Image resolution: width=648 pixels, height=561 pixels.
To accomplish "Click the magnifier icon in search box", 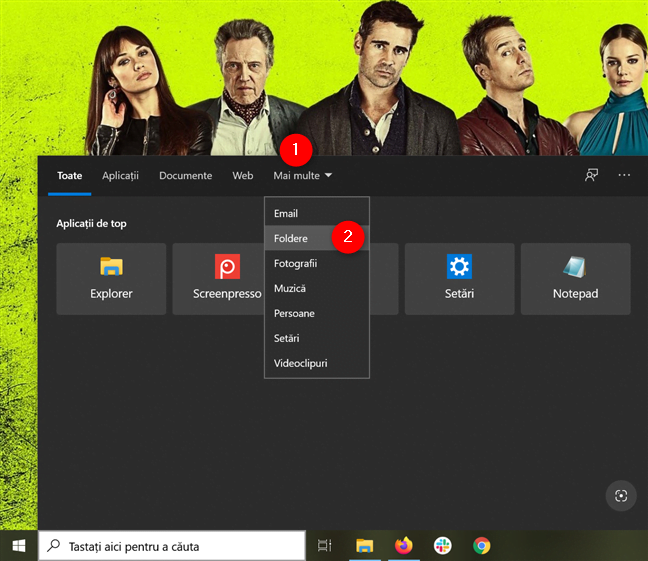I will coord(53,546).
